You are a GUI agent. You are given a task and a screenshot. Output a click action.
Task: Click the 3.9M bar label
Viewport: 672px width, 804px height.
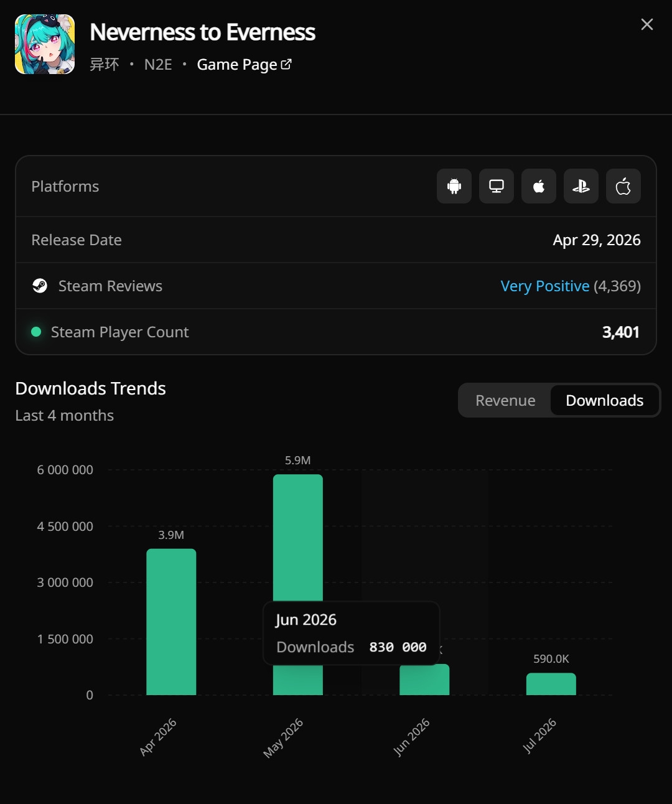(x=171, y=535)
